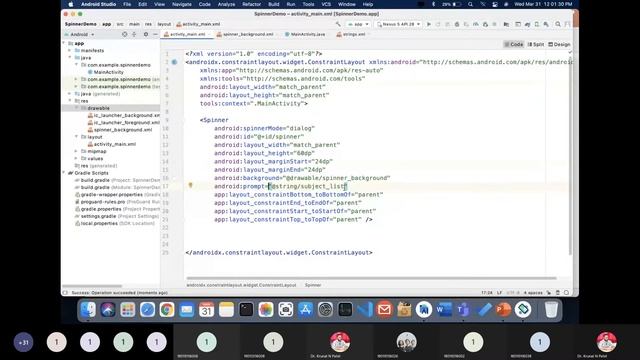
Task: Click the LF line separator status entry
Action: pyautogui.click(x=499, y=293)
